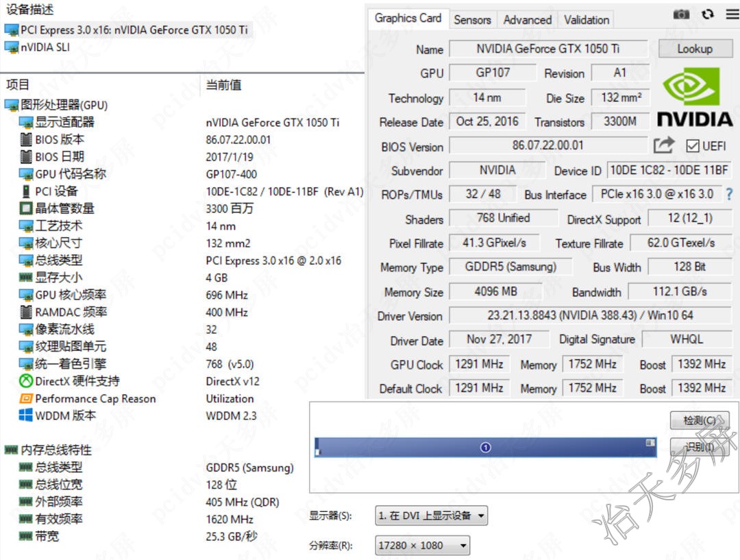This screenshot has width=740, height=560.
Task: Click the 显存大小 memory icon
Action: [26, 278]
